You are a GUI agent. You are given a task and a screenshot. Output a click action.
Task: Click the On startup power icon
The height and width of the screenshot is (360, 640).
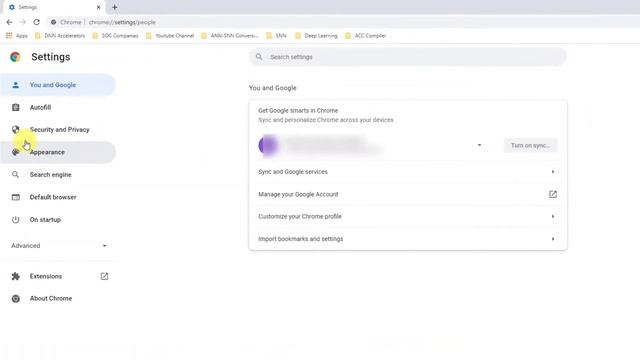16,220
